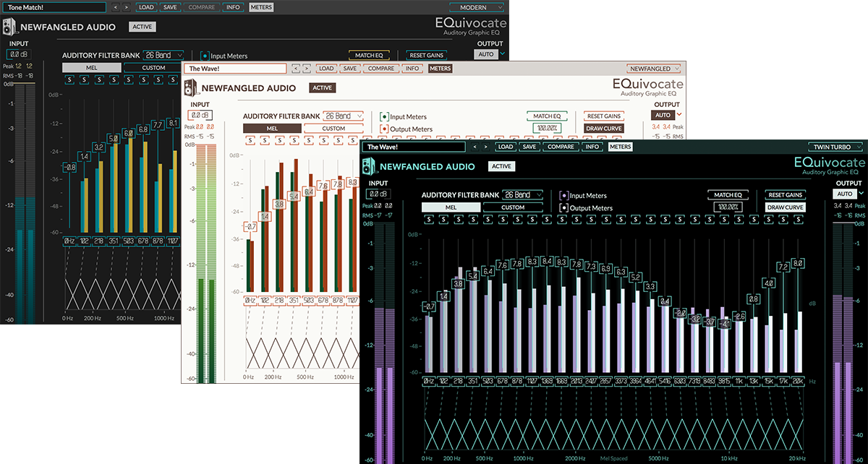Click the 8.0 gain handle on the 20k band

[x=798, y=264]
